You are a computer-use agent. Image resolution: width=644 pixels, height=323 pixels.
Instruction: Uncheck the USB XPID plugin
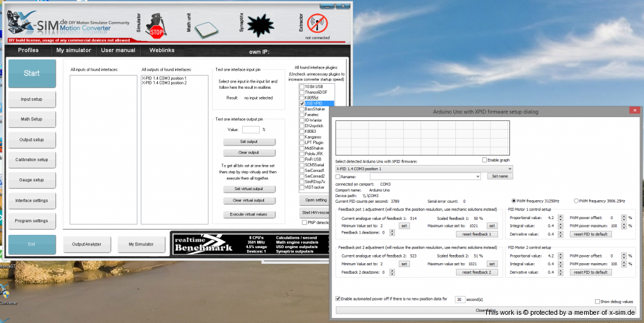(302, 103)
